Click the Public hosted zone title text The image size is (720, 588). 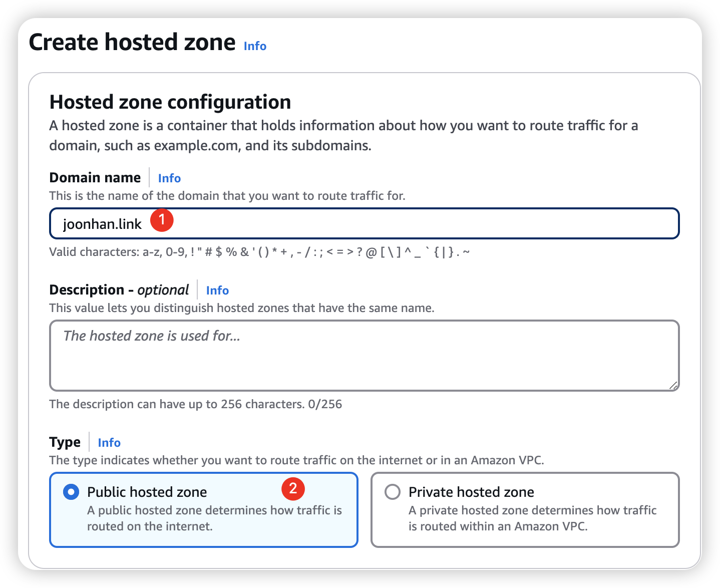147,492
